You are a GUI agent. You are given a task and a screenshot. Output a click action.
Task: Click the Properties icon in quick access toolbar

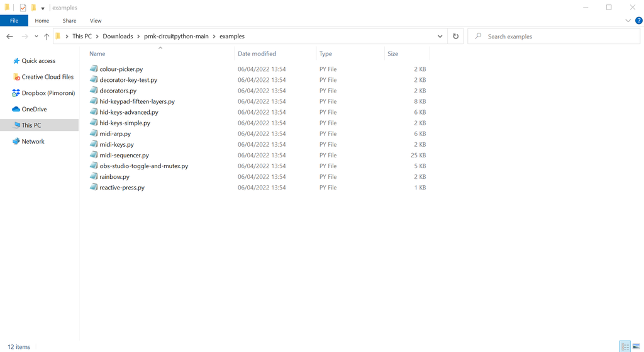click(23, 8)
